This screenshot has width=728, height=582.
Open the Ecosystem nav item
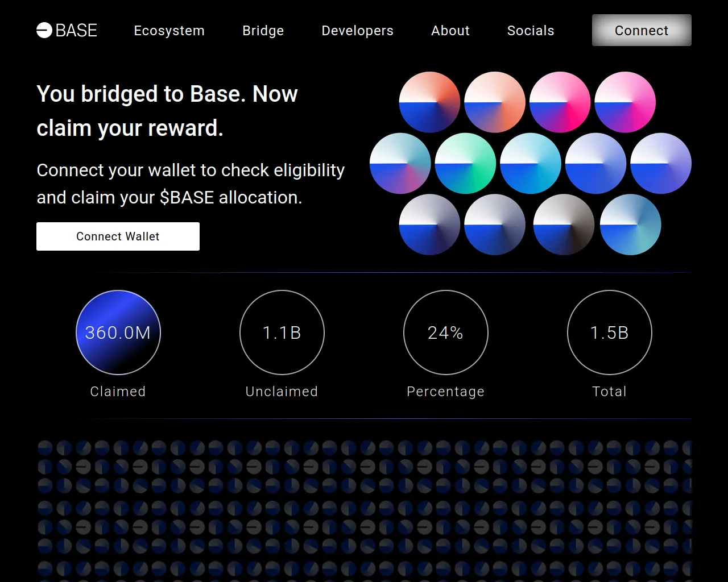click(169, 31)
